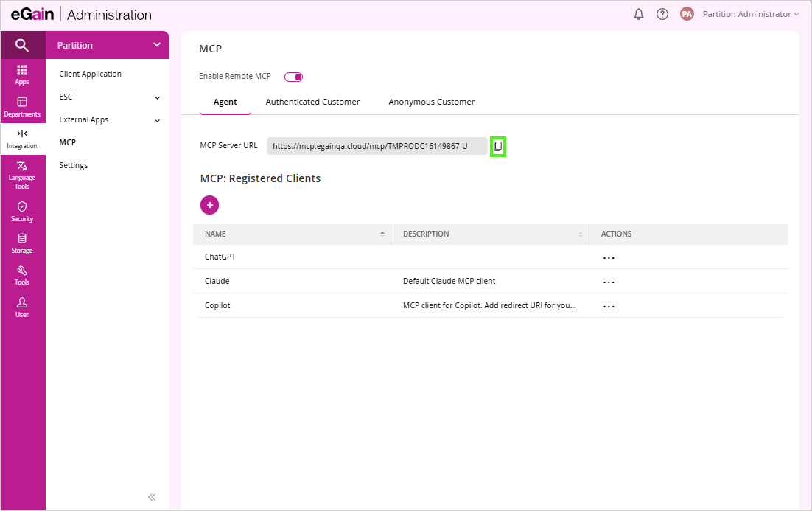Image resolution: width=812 pixels, height=511 pixels.
Task: Go to Departments in sidebar
Action: pos(22,107)
